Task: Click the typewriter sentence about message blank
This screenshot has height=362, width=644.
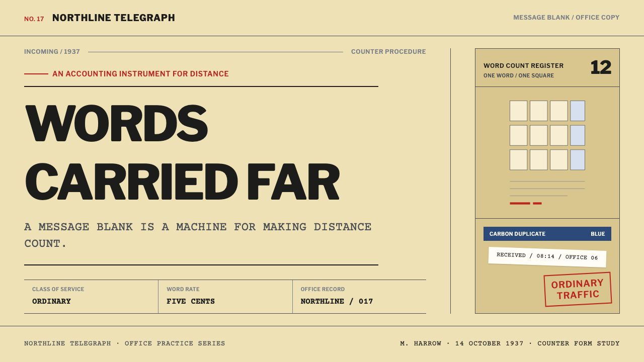Action: coord(198,235)
